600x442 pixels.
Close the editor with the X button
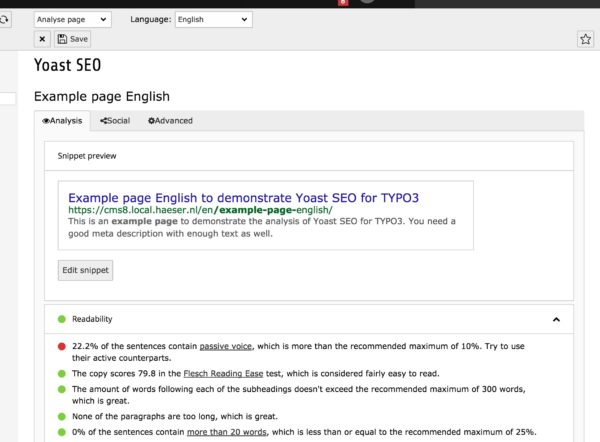point(42,39)
